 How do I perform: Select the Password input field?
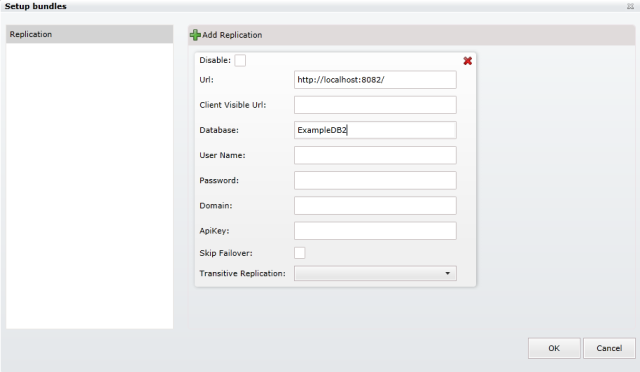tap(375, 180)
